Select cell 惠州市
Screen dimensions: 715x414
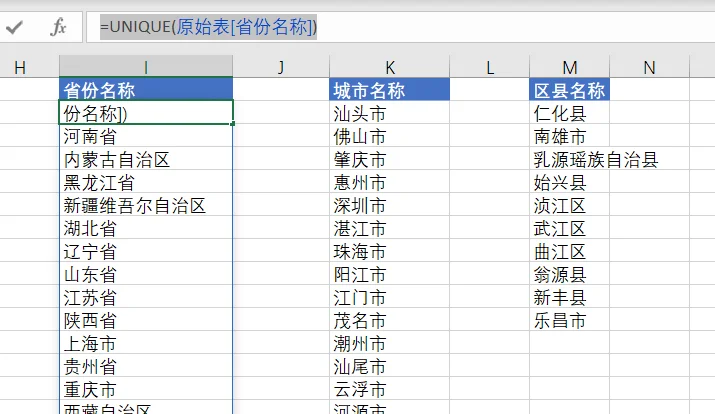[x=389, y=181]
